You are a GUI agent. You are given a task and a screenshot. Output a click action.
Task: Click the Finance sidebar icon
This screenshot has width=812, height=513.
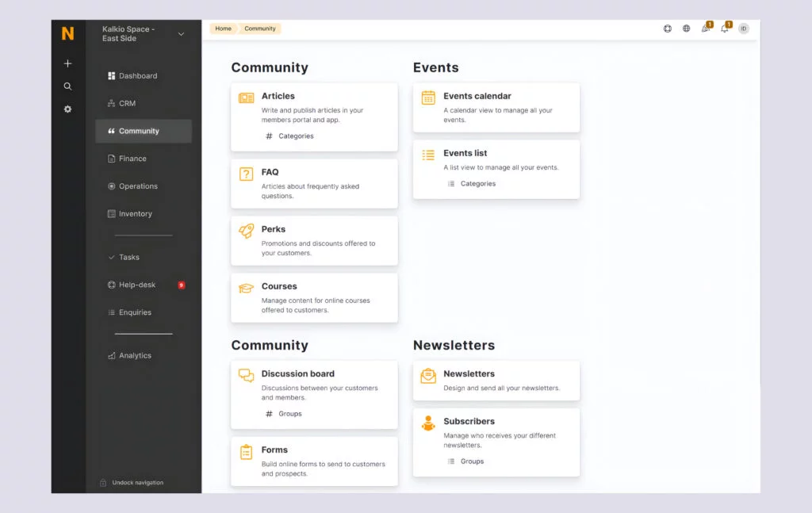pyautogui.click(x=111, y=158)
